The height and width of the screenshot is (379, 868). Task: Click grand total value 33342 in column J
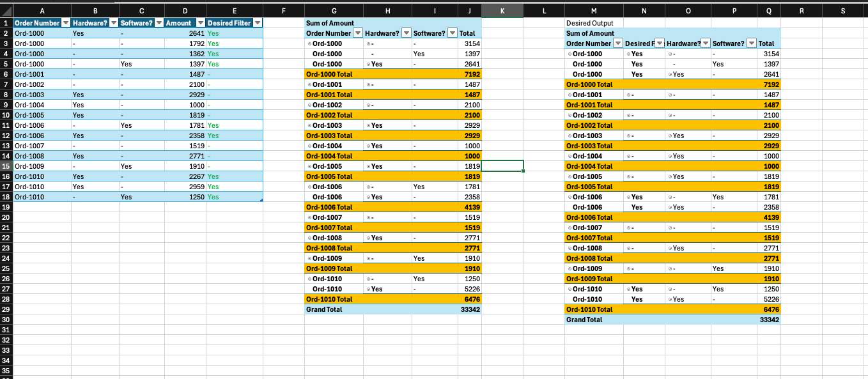pyautogui.click(x=470, y=309)
